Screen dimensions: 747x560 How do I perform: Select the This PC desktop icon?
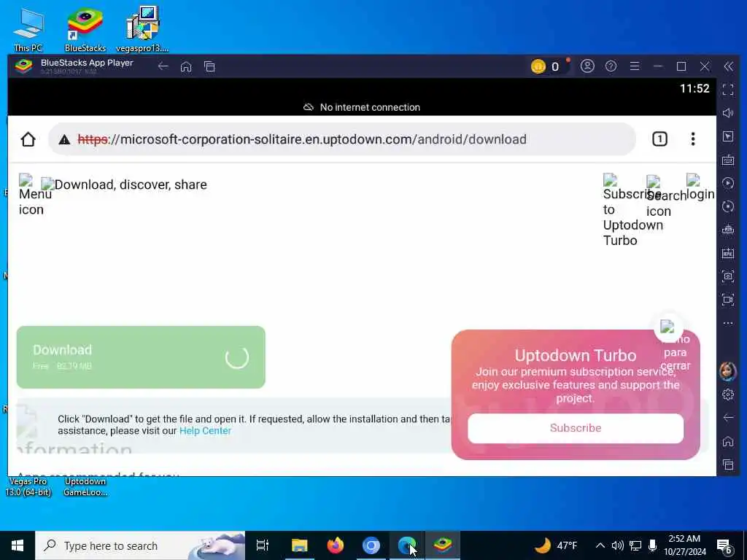click(x=28, y=29)
